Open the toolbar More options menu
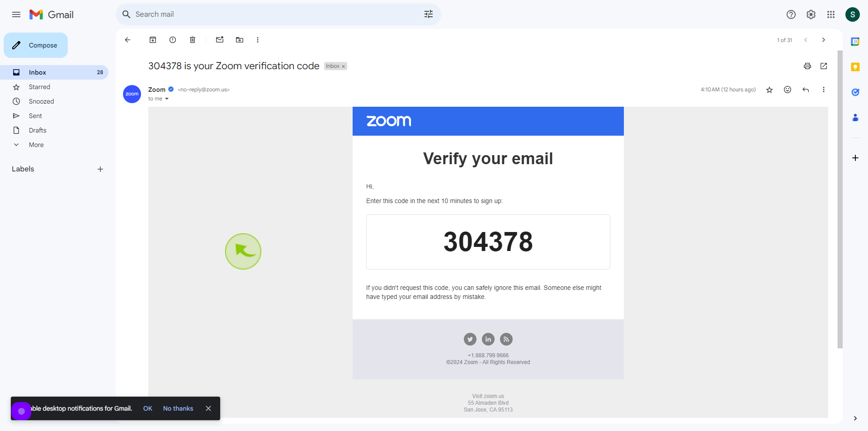This screenshot has height=431, width=868. coord(258,40)
